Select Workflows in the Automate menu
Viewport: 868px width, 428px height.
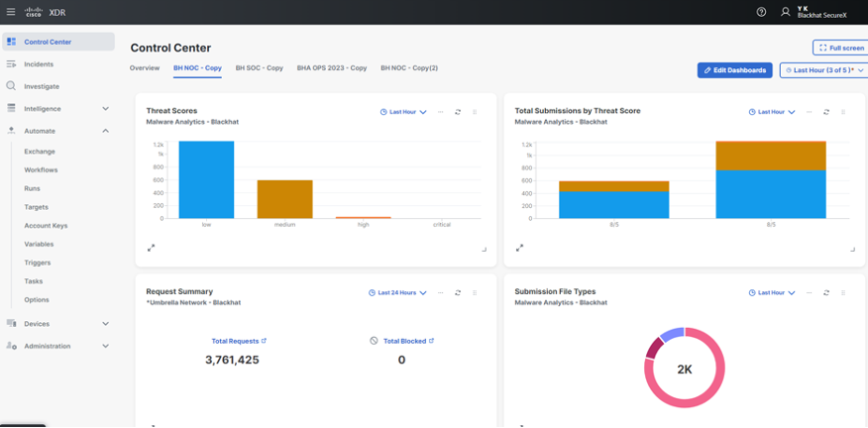click(41, 170)
